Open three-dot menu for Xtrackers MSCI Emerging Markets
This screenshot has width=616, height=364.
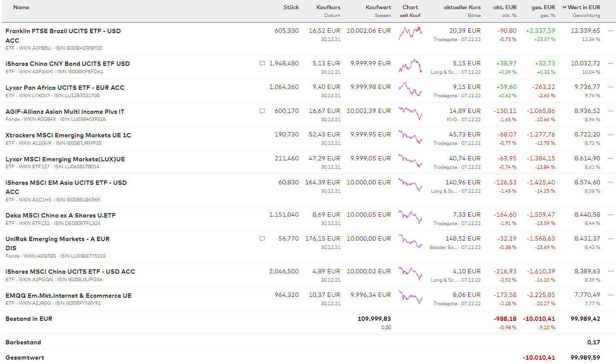pos(610,135)
